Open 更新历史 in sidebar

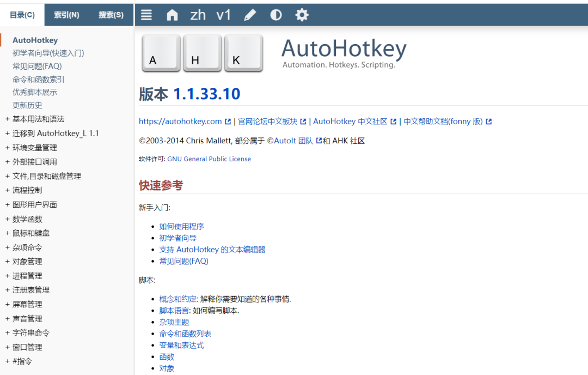[27, 106]
